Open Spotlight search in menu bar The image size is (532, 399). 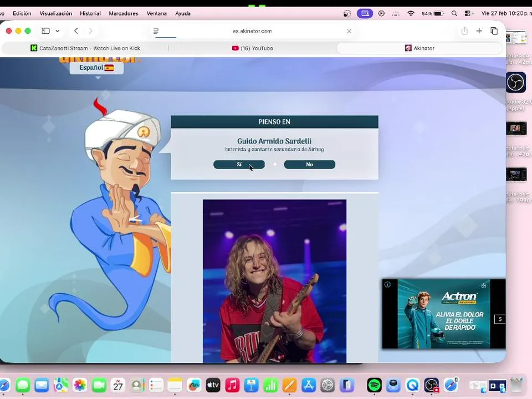[x=454, y=13]
